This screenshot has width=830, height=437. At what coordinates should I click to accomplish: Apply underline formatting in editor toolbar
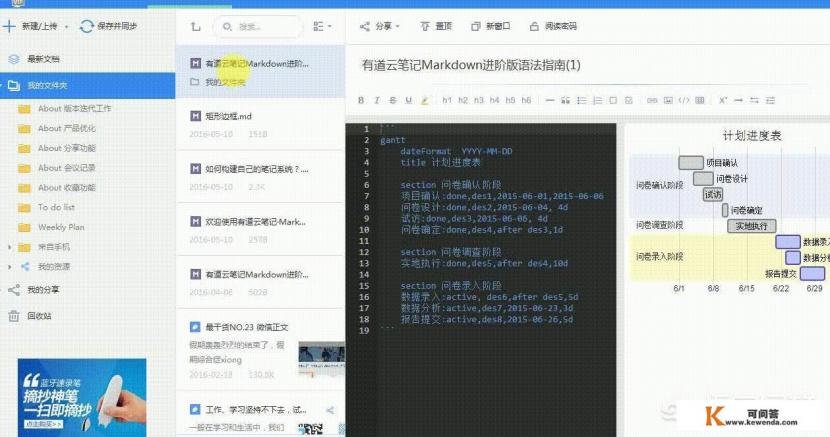coord(409,100)
